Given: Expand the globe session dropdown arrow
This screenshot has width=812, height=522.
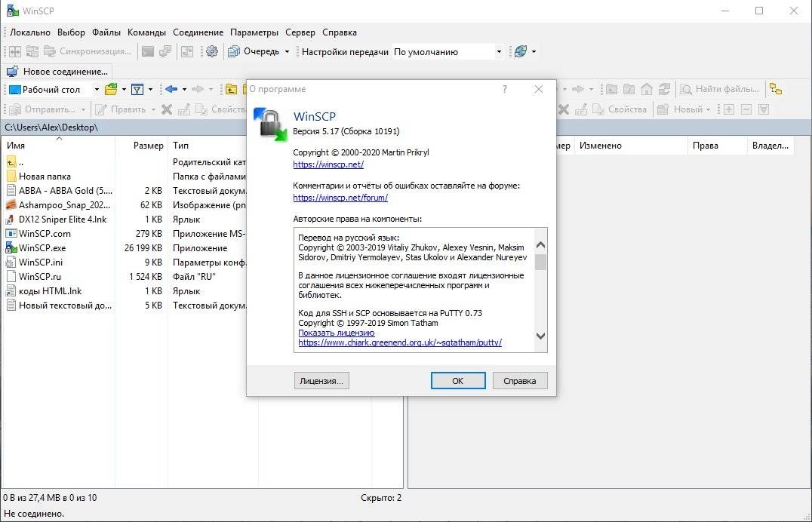Looking at the screenshot, I should click(534, 52).
